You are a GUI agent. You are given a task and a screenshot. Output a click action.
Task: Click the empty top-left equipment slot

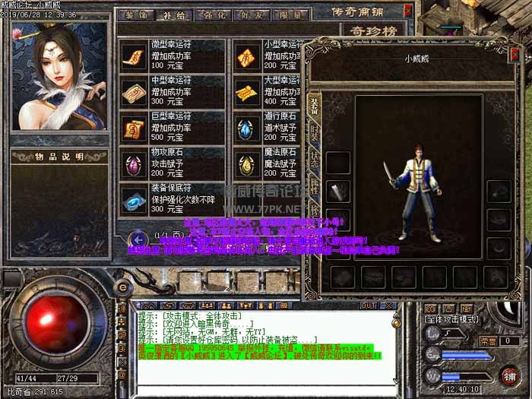tap(338, 163)
